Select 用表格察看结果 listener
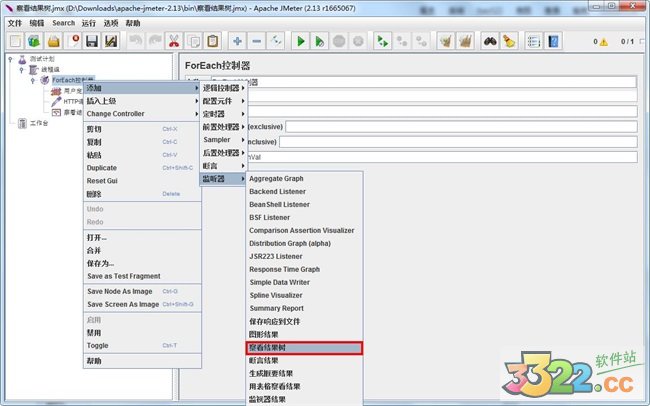Viewport: 650px width, 406px height. tap(304, 386)
